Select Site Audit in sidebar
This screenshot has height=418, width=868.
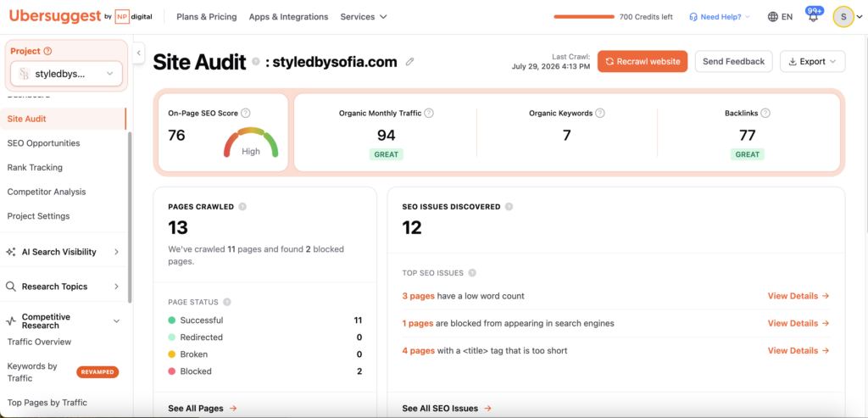pos(63,119)
